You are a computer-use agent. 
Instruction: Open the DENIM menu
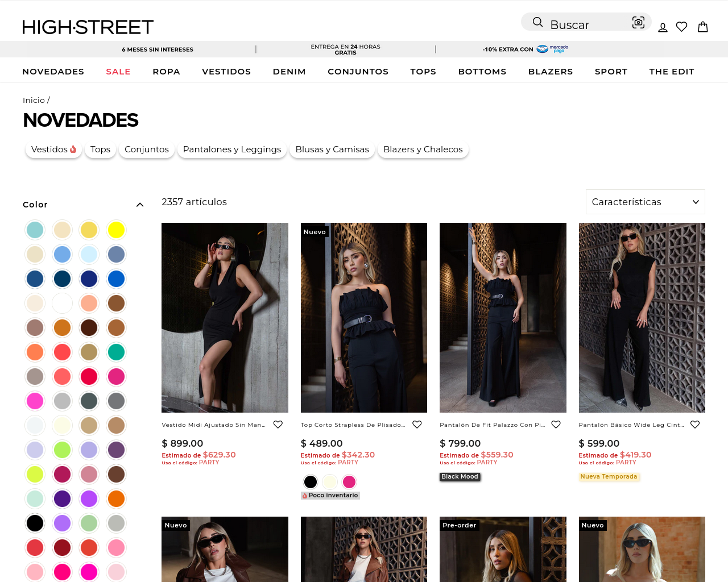tap(289, 72)
